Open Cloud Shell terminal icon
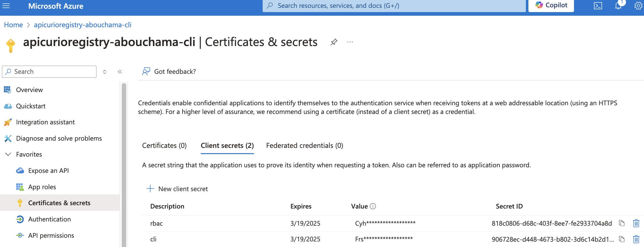Image resolution: width=644 pixels, height=247 pixels. [598, 6]
